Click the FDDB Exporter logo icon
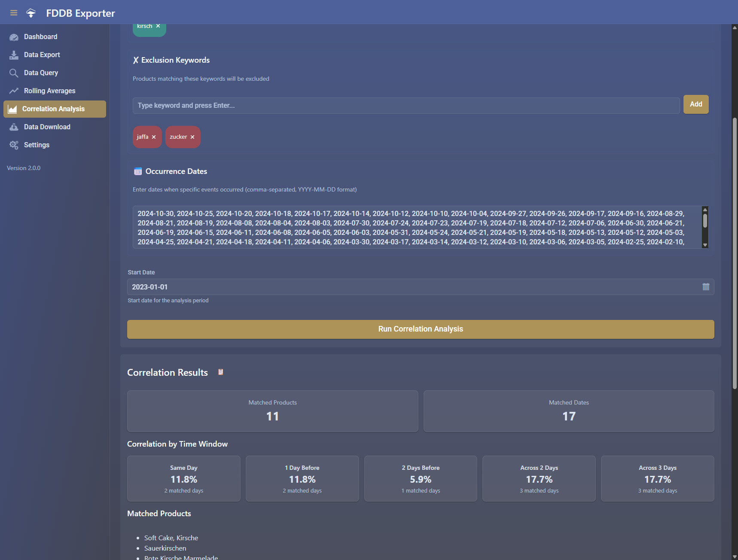 click(x=31, y=13)
